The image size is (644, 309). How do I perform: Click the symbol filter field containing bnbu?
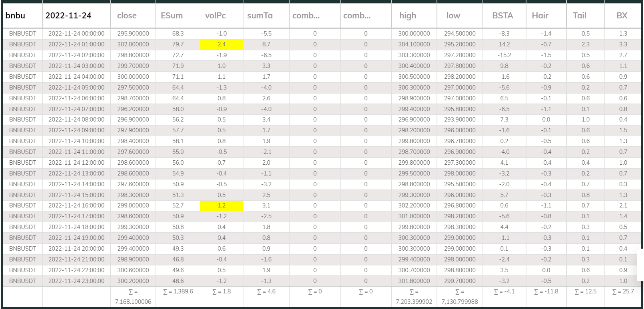(x=22, y=16)
